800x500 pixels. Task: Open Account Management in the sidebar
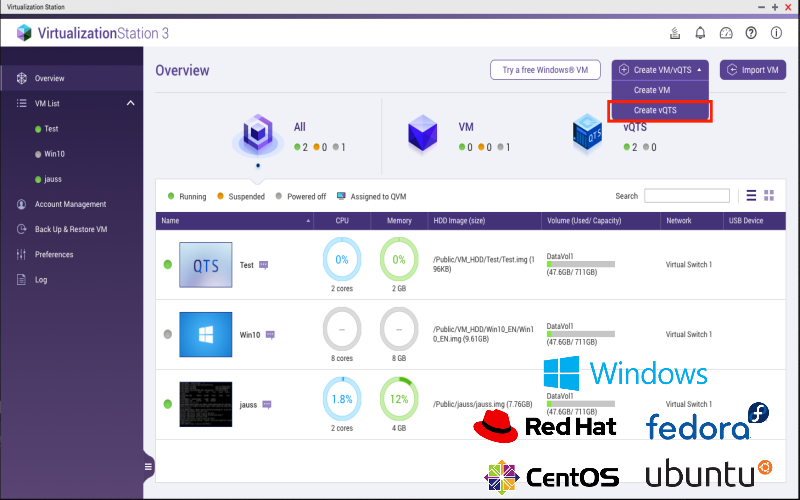[x=71, y=204]
